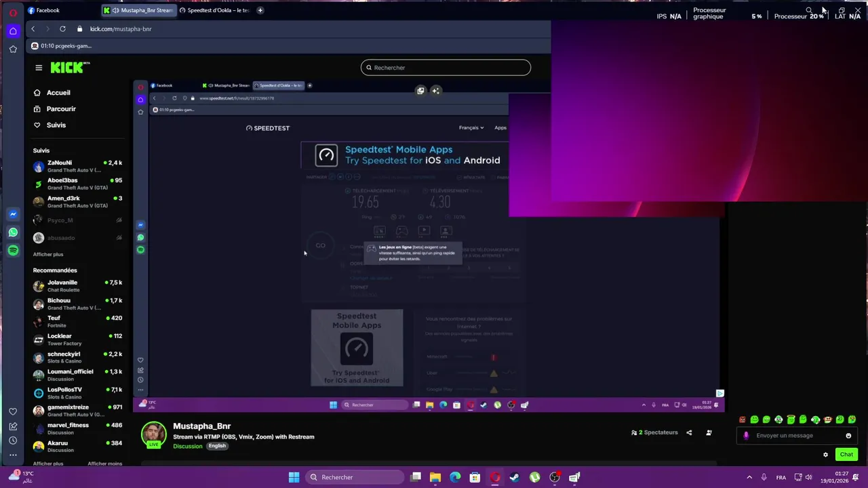
Task: Click the English language tag
Action: tap(217, 446)
